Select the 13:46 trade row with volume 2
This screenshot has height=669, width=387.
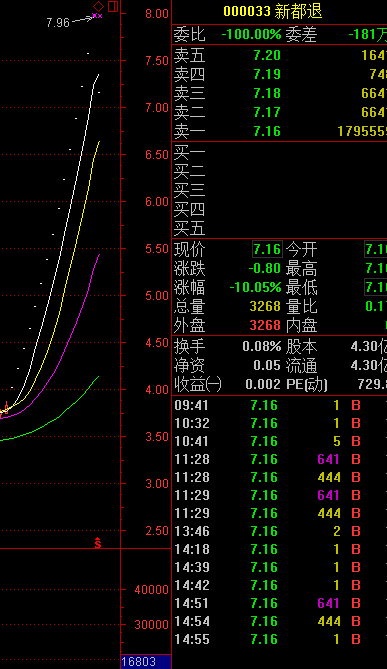point(279,531)
